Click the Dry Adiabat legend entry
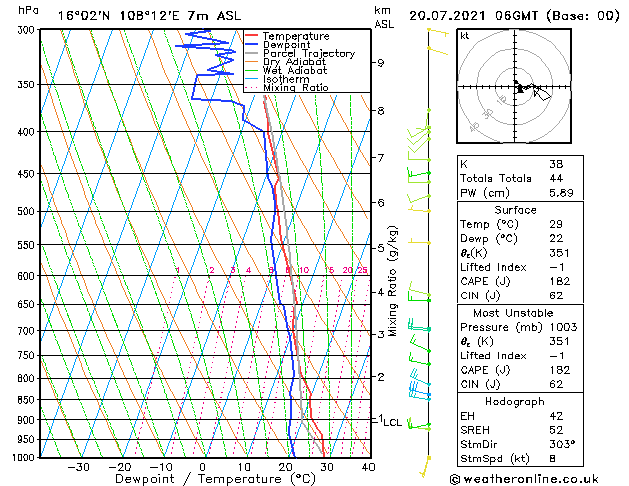This screenshot has height=486, width=629. [285, 62]
